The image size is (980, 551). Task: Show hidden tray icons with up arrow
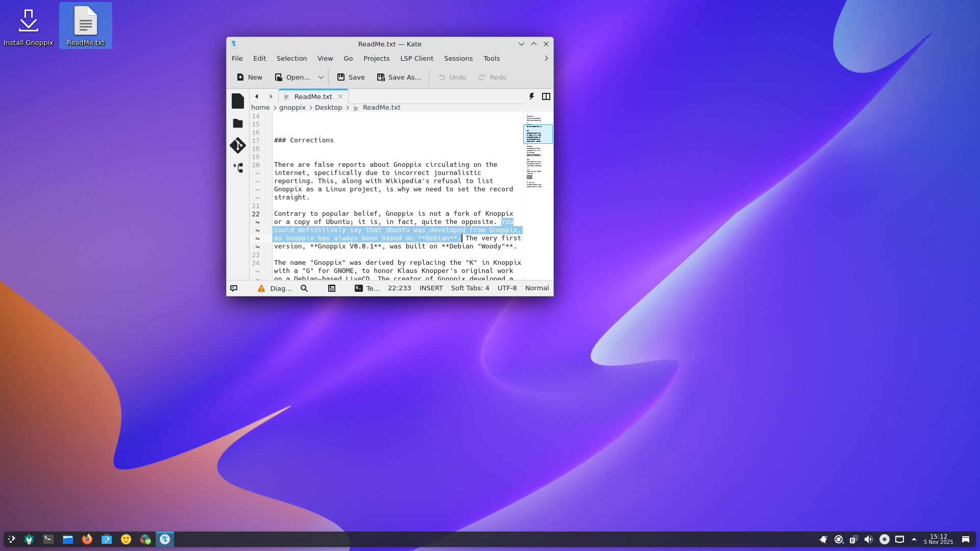914,539
